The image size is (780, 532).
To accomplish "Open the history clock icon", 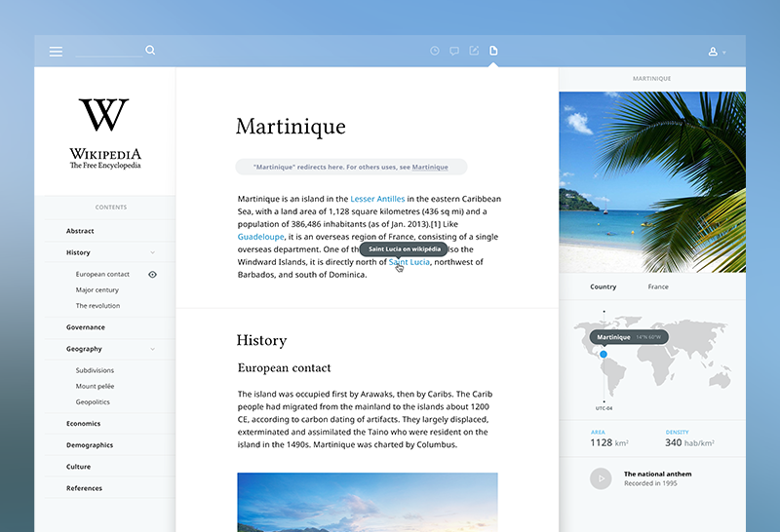I will click(435, 51).
